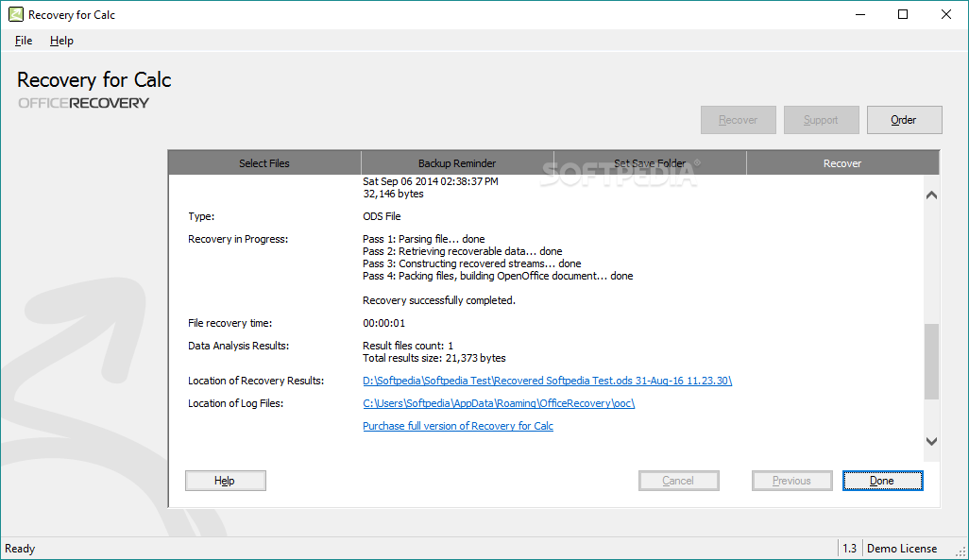Open the recovery results folder link
Screen dimensions: 969x560
click(547, 381)
